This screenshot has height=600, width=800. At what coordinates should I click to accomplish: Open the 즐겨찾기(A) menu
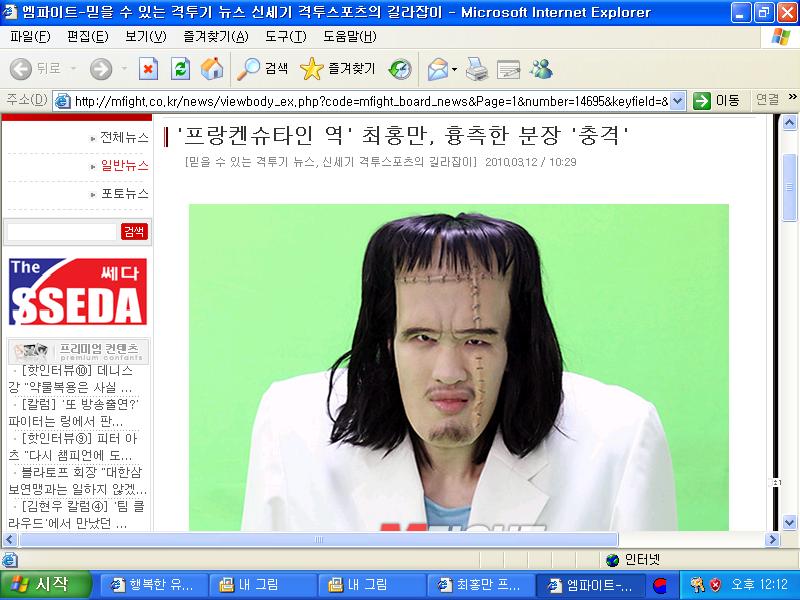tap(216, 37)
